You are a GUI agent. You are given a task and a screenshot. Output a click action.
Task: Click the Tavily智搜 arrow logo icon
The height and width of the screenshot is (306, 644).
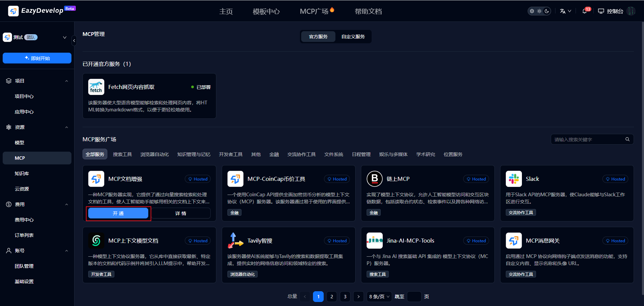235,241
